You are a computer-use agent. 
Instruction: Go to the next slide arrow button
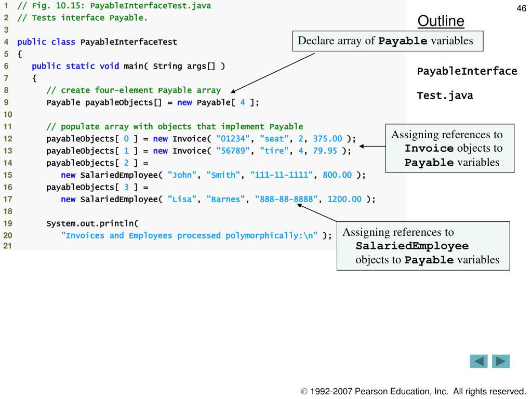[x=501, y=362]
